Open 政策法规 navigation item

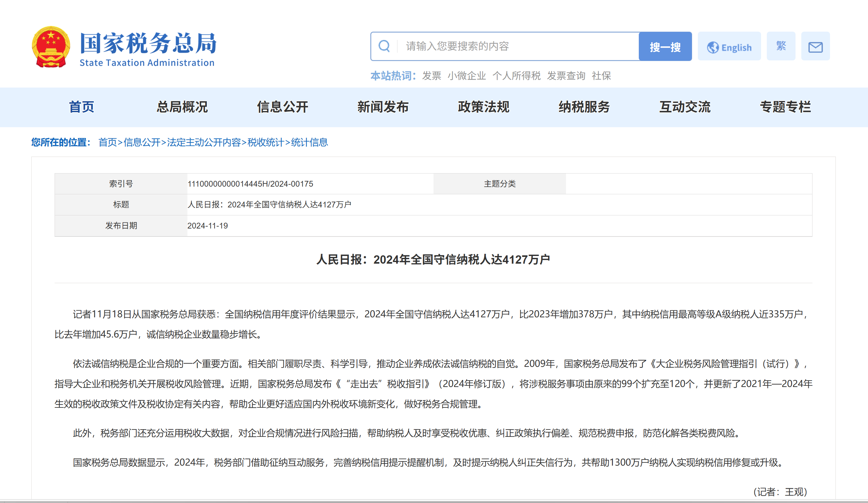[x=484, y=107]
